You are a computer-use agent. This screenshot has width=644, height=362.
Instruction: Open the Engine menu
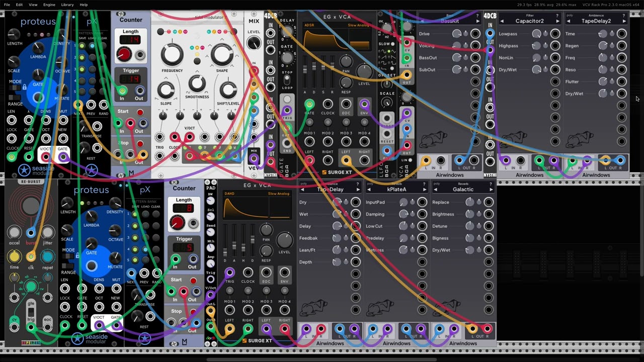tap(49, 5)
